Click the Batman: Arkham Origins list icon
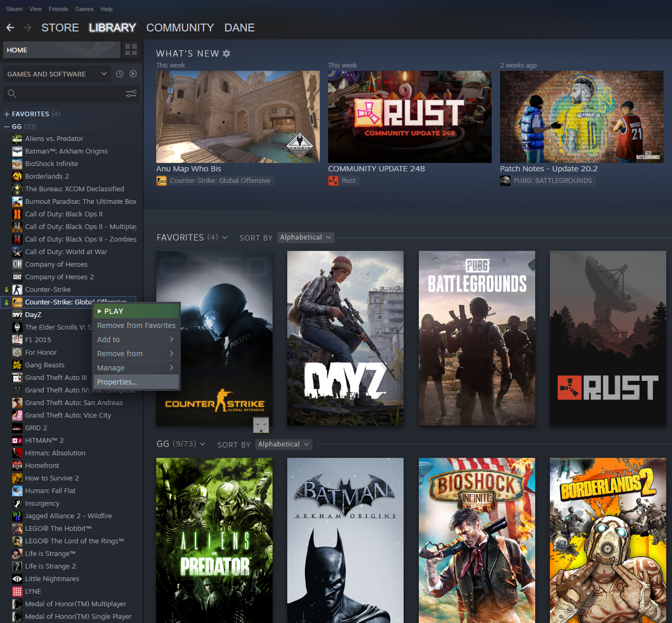 point(17,151)
